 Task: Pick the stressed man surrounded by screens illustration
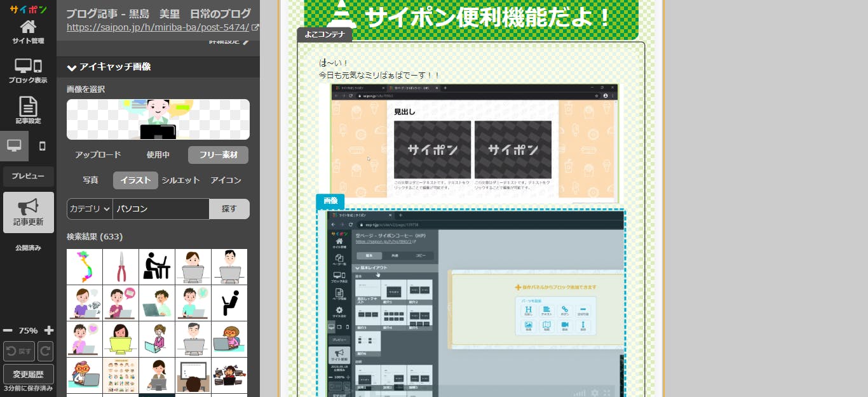pos(229,375)
